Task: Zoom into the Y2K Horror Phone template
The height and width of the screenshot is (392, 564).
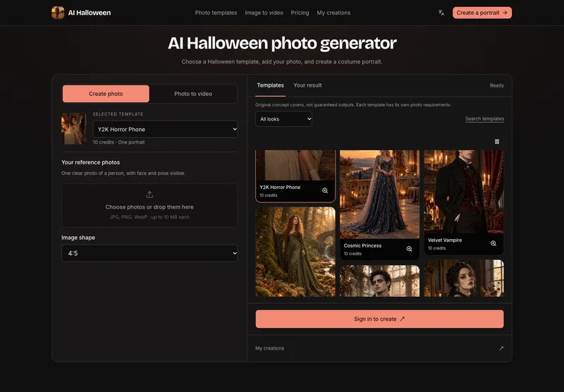Action: tap(325, 190)
